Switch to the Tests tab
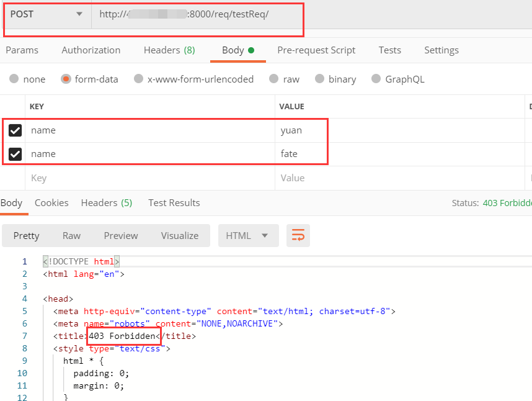 tap(389, 50)
